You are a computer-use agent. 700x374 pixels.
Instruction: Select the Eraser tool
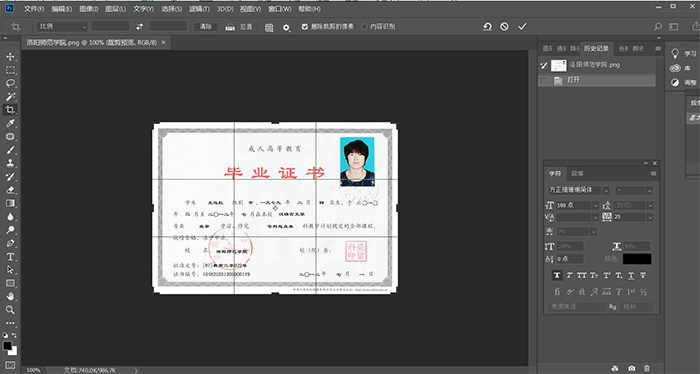click(10, 190)
